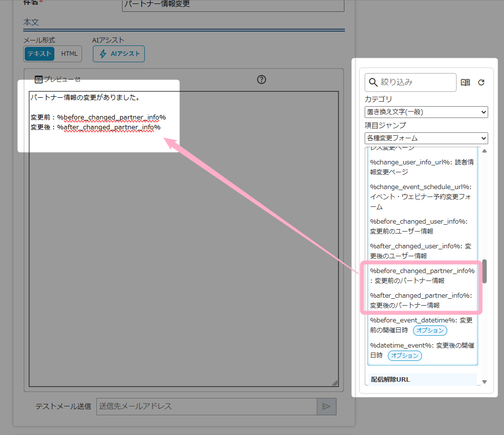504x435 pixels.
Task: Switch mail format to HTML
Action: [69, 54]
